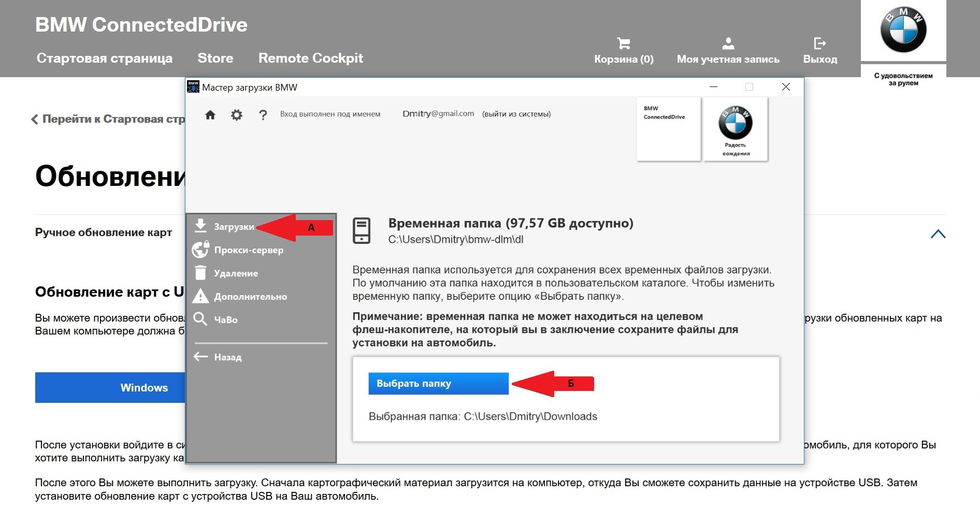Click the home icon in BMW download manager

click(x=210, y=115)
